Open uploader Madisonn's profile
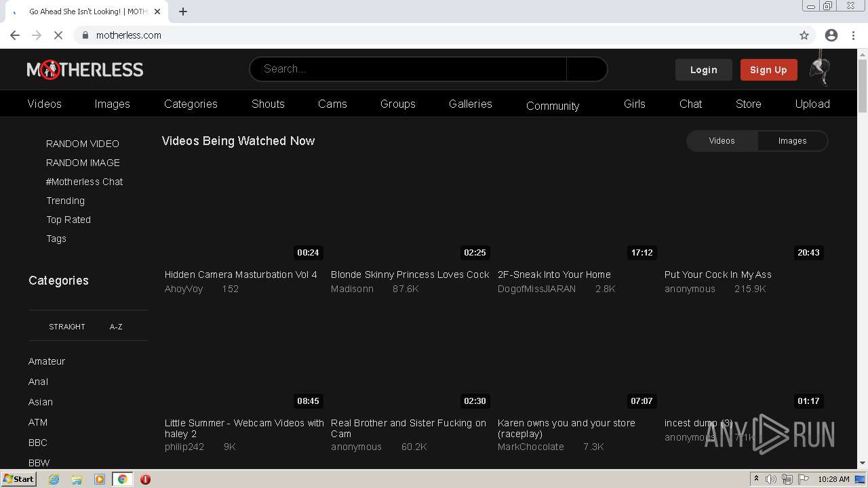This screenshot has width=868, height=488. point(352,289)
